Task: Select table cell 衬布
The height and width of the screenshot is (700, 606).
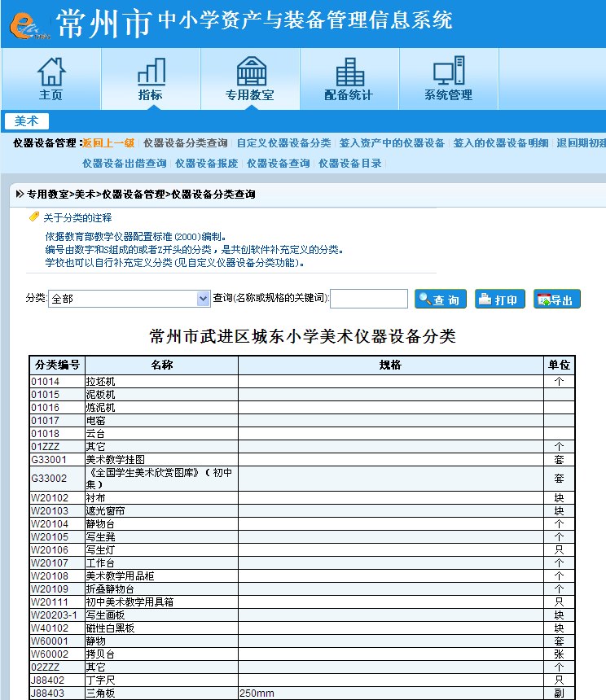Action: click(161, 498)
